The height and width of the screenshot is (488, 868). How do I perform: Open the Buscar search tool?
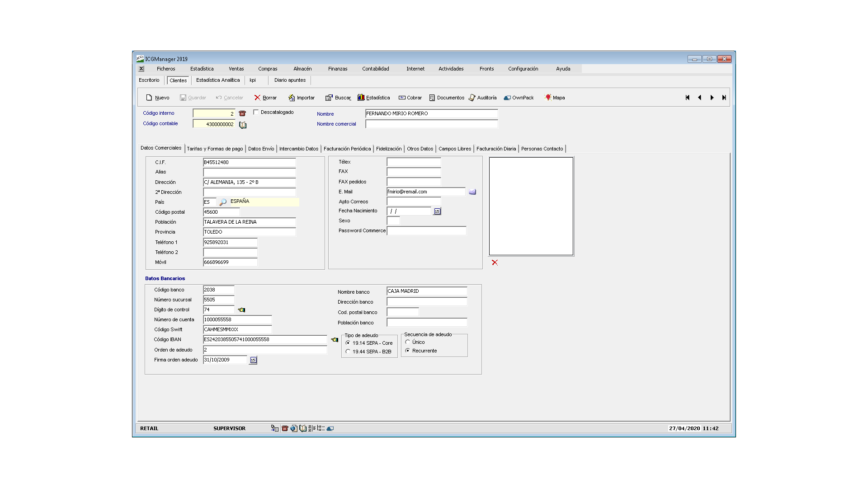click(x=338, y=98)
